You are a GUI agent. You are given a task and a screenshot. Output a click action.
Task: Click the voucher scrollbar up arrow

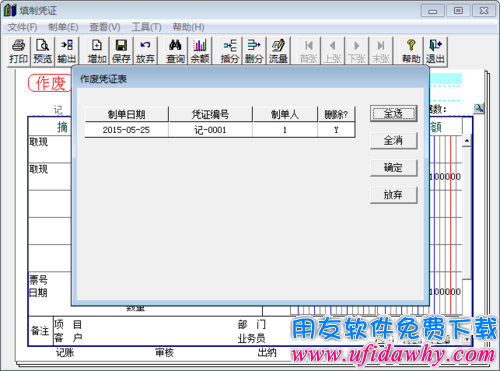pos(467,141)
